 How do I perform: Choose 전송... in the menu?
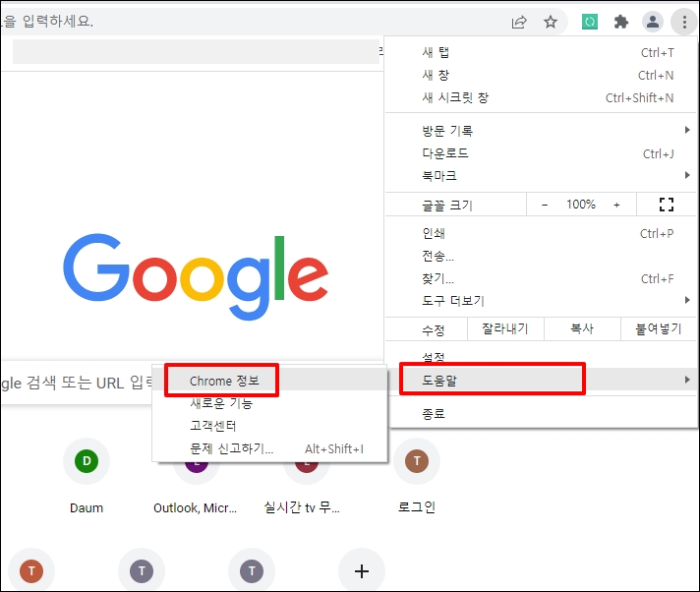coord(541,256)
